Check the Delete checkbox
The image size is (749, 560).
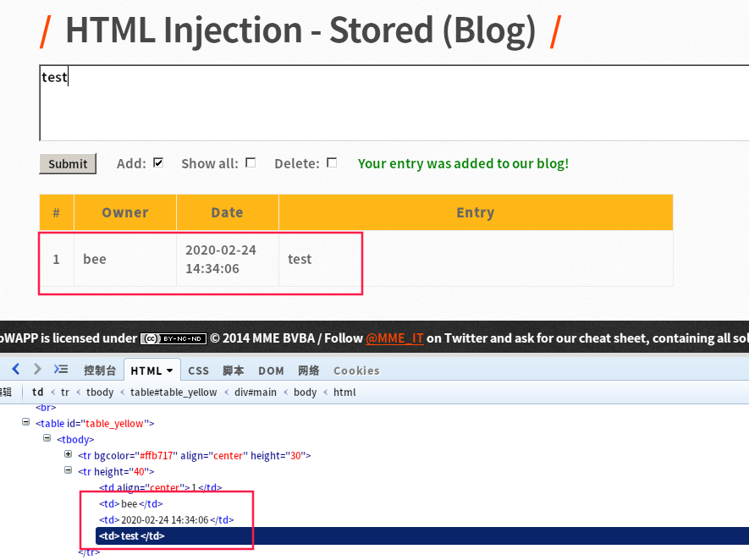tap(331, 162)
